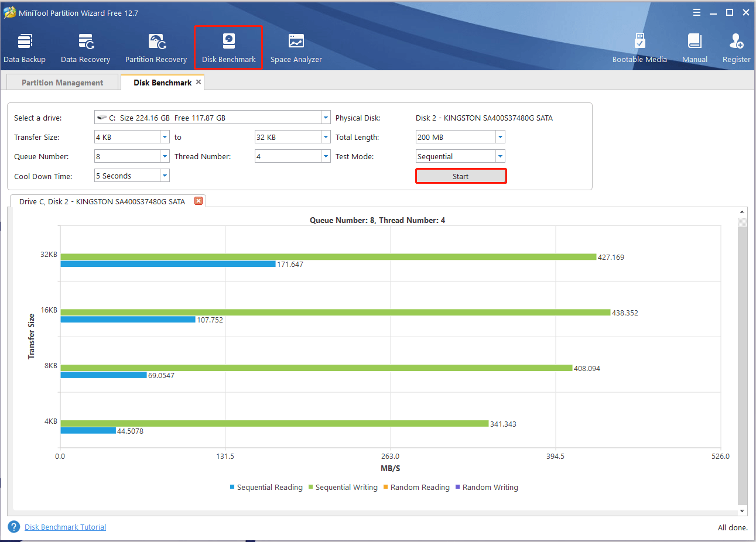Open the Transfer Size 32 KB dropdown

pyautogui.click(x=326, y=137)
